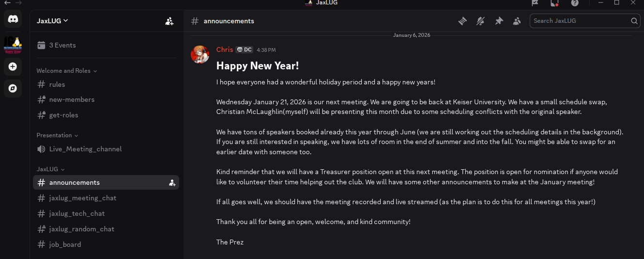The width and height of the screenshot is (644, 259).
Task: Click the username Chris on the message
Action: pyautogui.click(x=225, y=49)
